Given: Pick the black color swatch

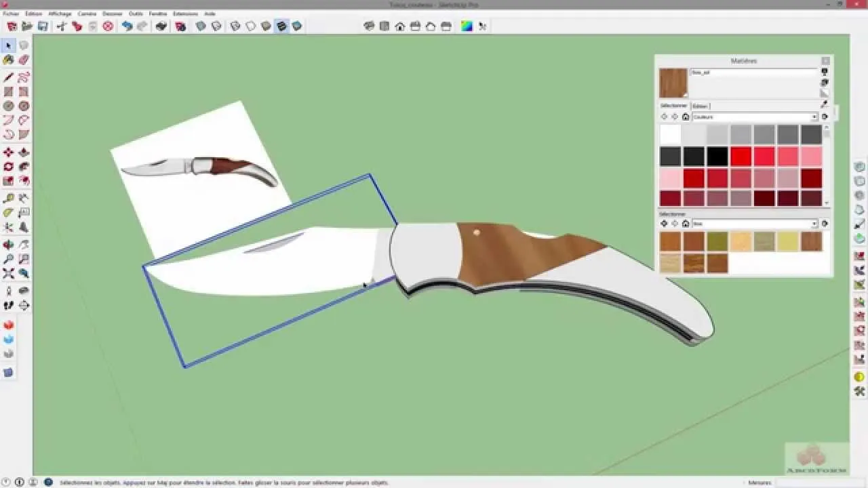Looking at the screenshot, I should [717, 157].
